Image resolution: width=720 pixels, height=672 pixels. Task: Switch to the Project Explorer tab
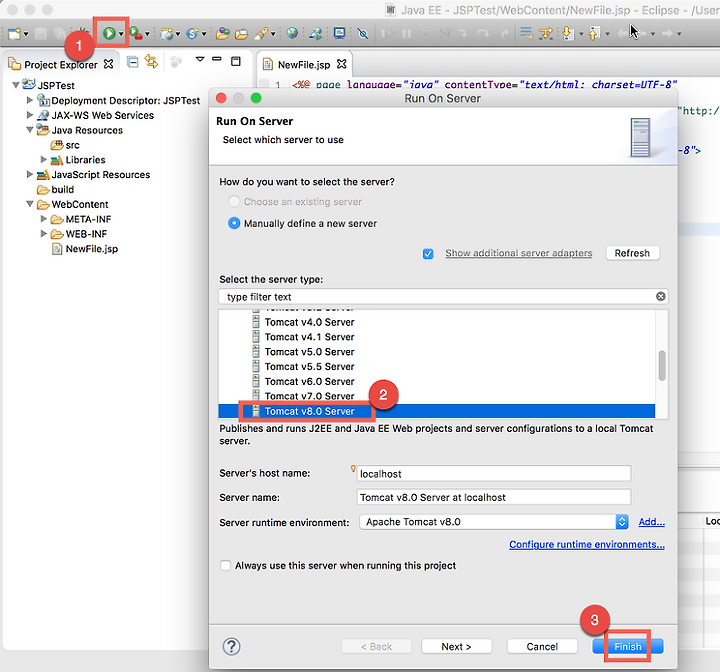pos(61,64)
